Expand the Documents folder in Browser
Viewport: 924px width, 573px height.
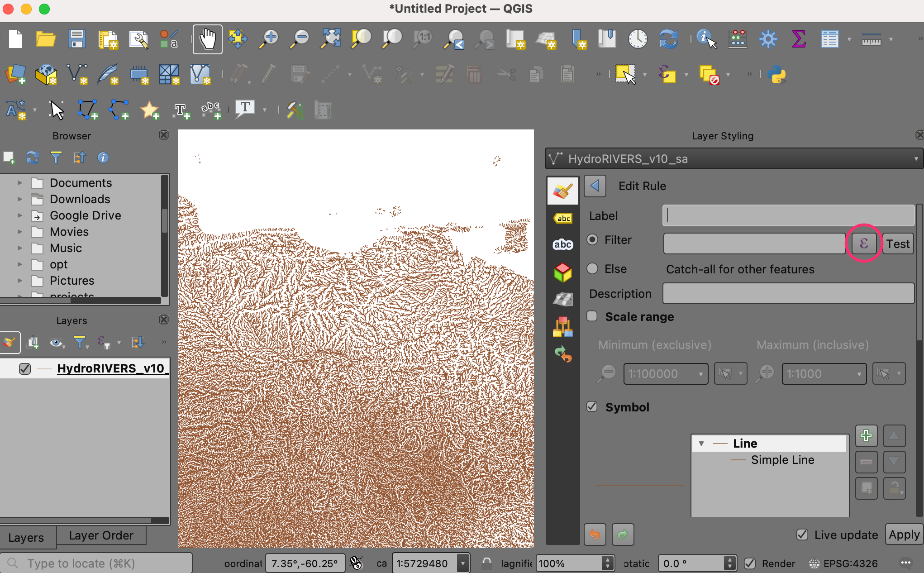pyautogui.click(x=19, y=183)
